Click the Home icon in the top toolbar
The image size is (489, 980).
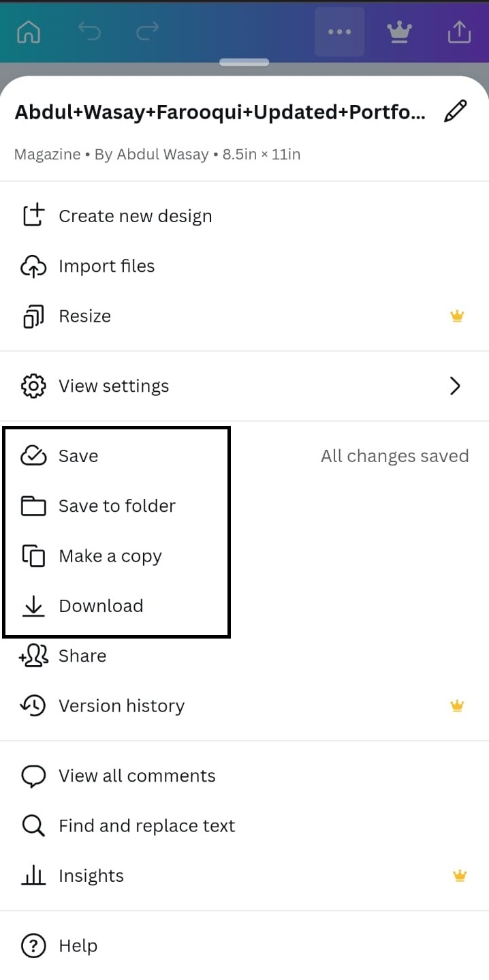coord(29,31)
